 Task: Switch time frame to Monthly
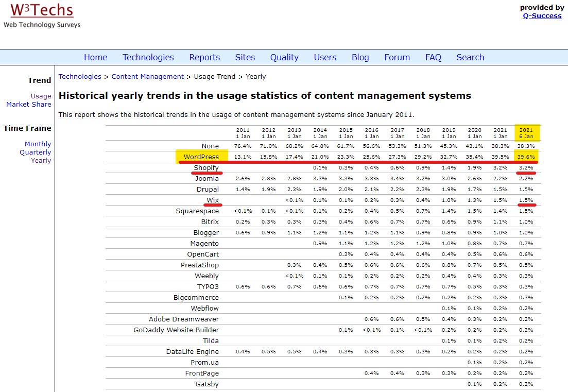(38, 144)
